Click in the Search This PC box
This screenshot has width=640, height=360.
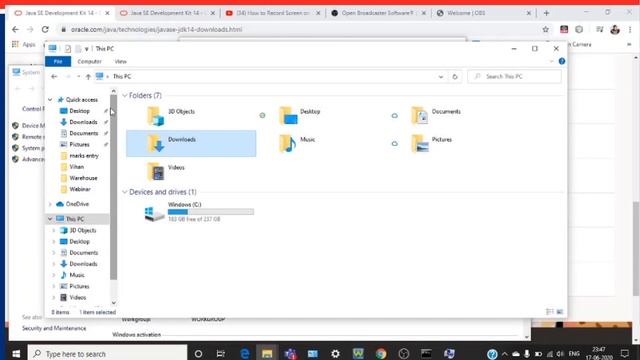pos(514,76)
